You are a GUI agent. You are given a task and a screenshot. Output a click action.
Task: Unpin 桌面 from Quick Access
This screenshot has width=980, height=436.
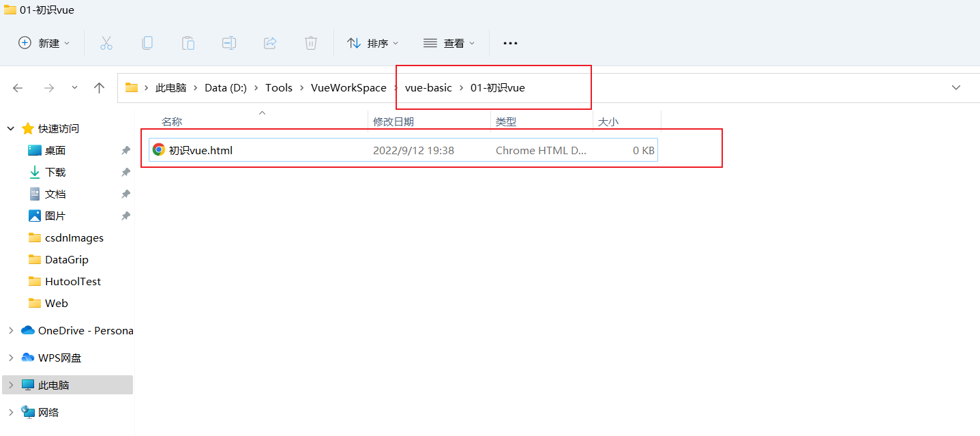click(125, 150)
